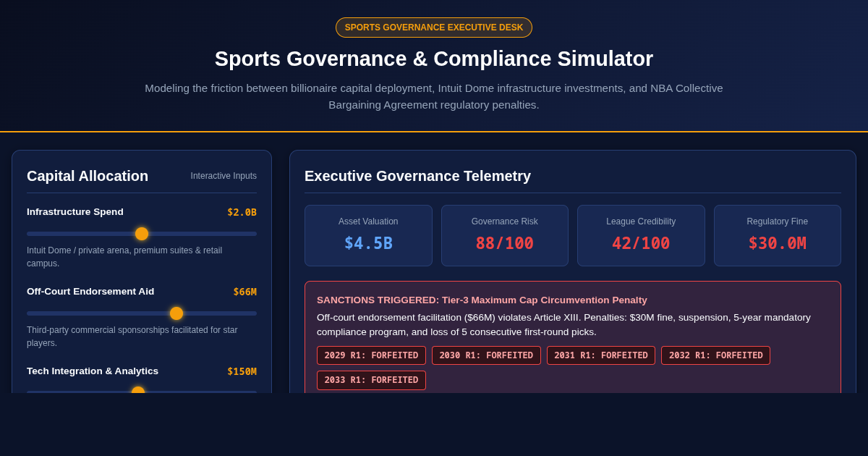Click the 2031 R1: FORFEITED tag
The width and height of the screenshot is (868, 456).
point(601,355)
